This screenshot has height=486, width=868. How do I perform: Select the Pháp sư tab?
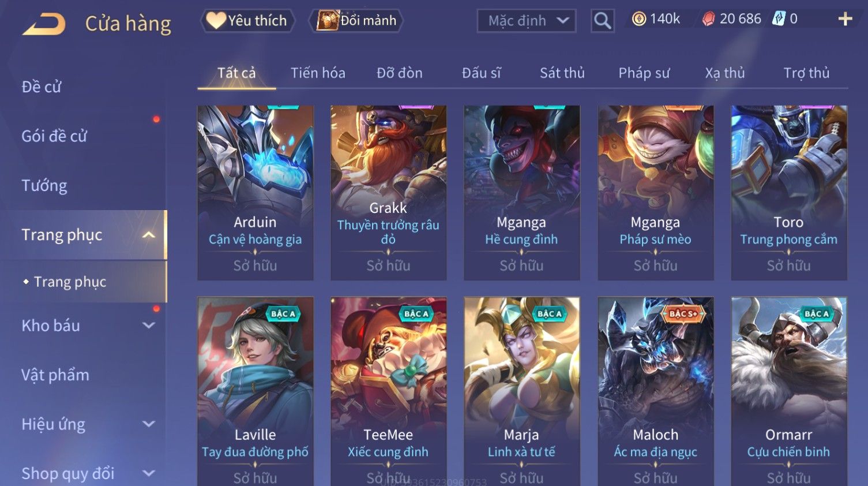(x=644, y=73)
